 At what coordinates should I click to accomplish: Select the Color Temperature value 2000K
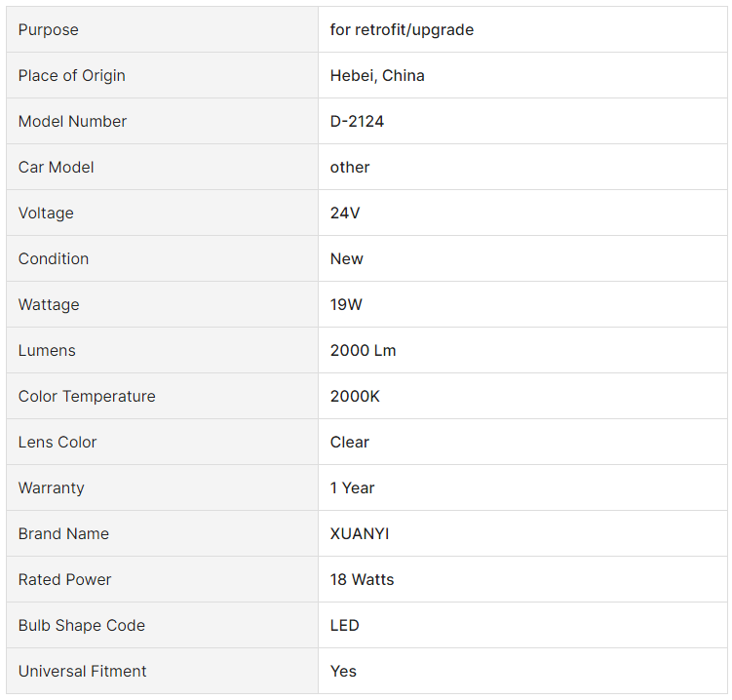point(355,396)
